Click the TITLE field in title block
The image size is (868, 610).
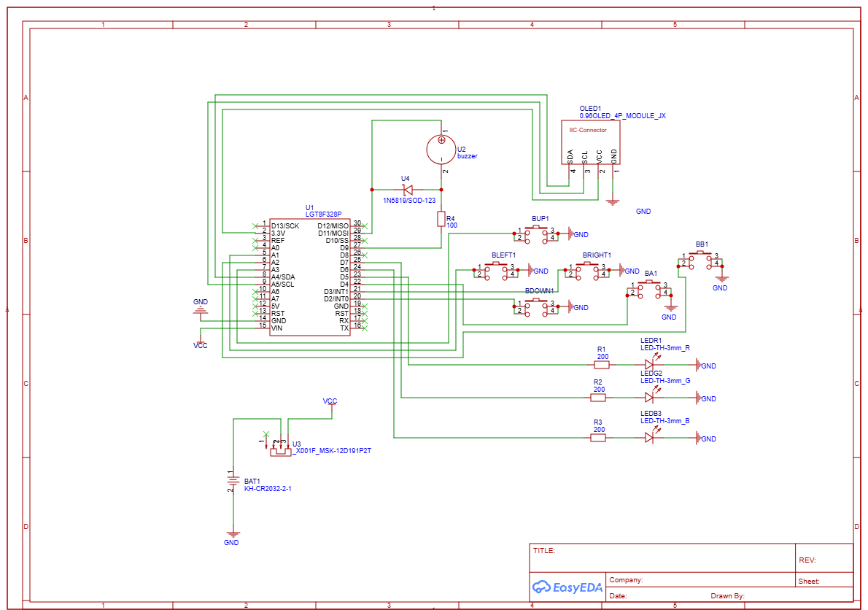point(662,557)
